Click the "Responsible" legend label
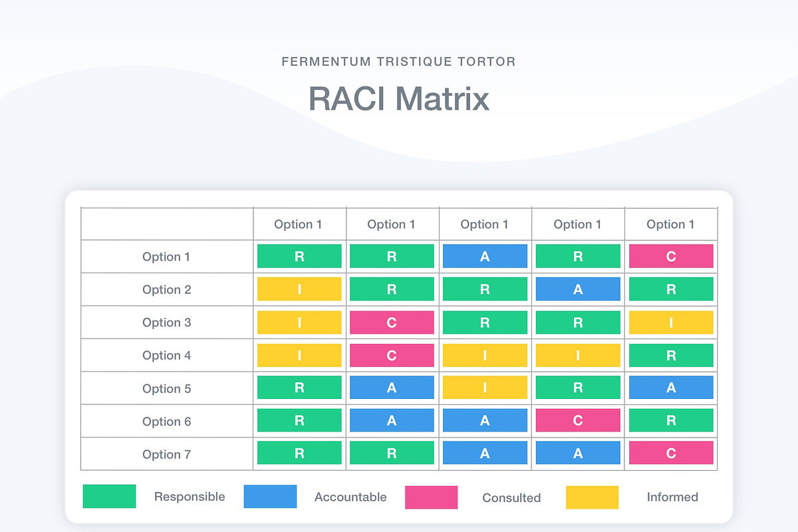The image size is (798, 532). [190, 497]
